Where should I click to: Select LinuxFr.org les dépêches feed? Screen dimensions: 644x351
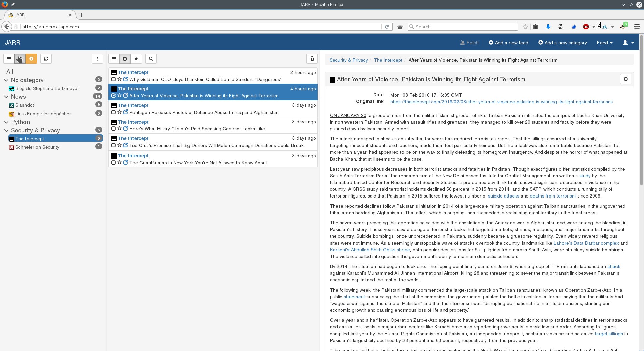click(x=44, y=114)
